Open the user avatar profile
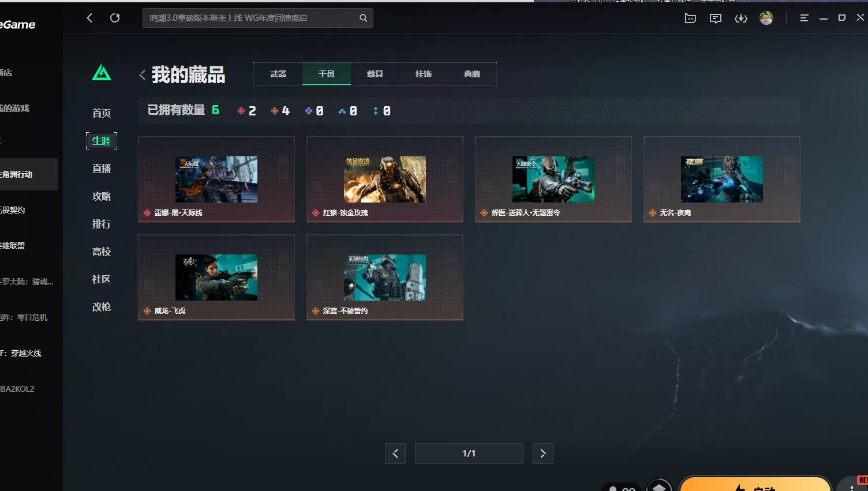The width and height of the screenshot is (868, 491). click(766, 18)
